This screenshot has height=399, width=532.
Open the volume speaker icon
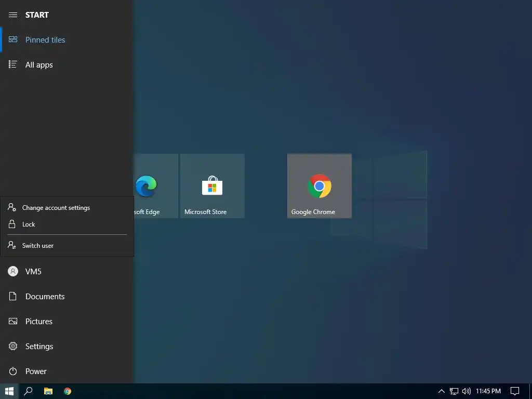click(467, 391)
